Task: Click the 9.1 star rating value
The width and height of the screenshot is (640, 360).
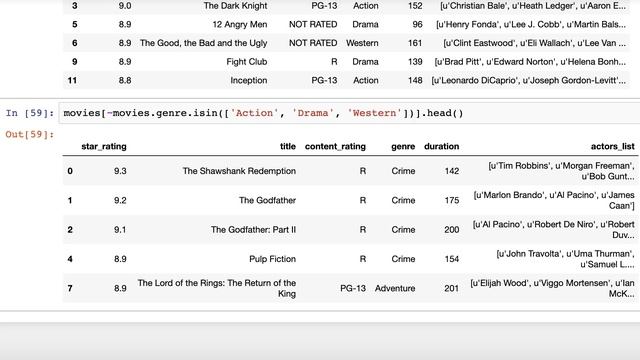Action: point(120,230)
